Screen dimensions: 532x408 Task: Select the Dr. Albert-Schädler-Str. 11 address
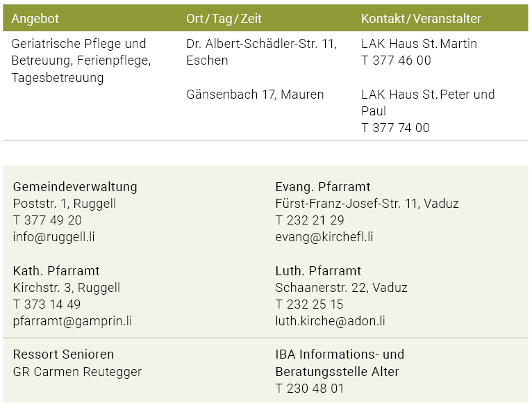point(261,44)
